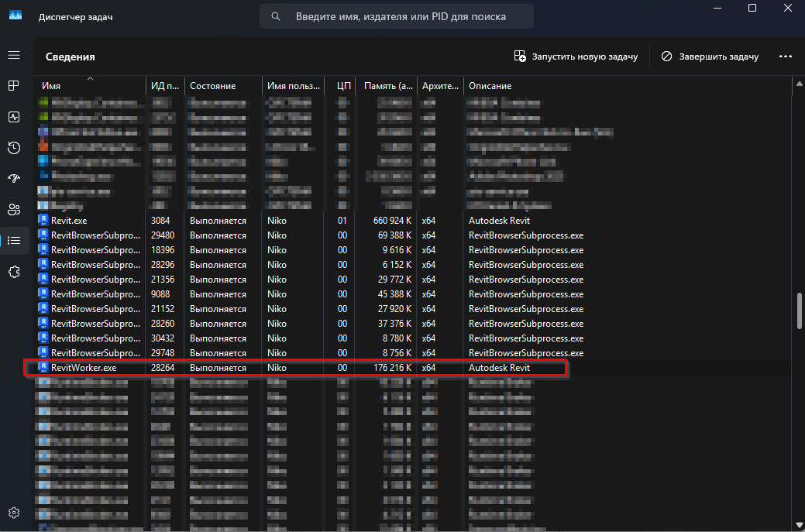The width and height of the screenshot is (805, 532).
Task: Open the Performance page icon
Action: tap(14, 117)
